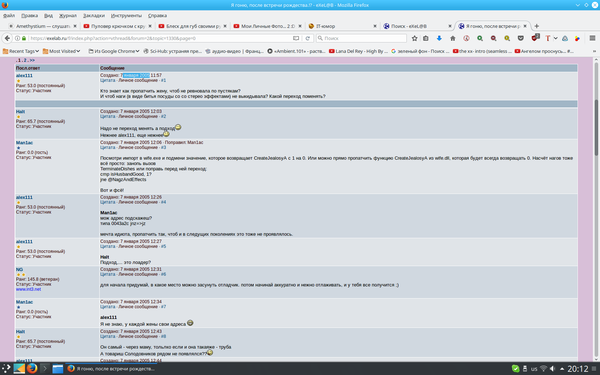
Task: Expand the Из Google Chrome bookmark folder
Action: click(114, 51)
